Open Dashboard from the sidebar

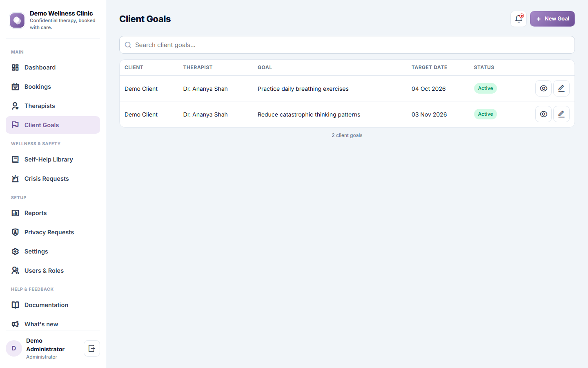point(53,67)
